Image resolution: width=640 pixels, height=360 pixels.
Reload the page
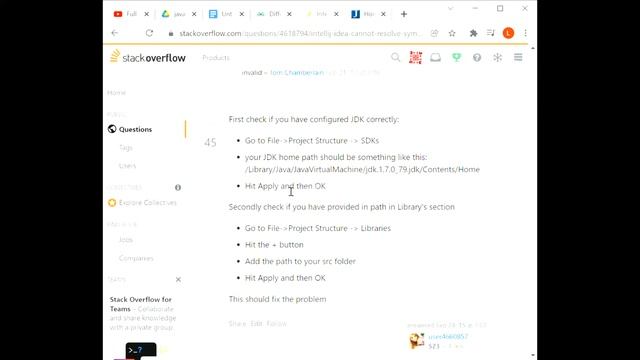149,33
